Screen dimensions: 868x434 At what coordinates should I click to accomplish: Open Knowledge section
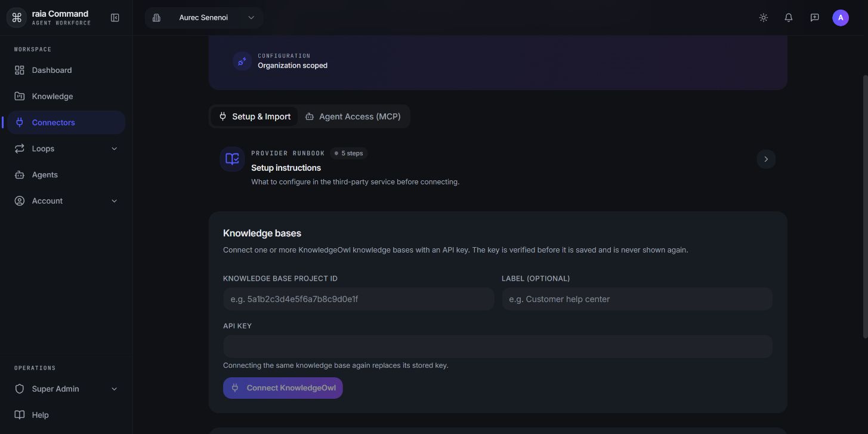click(x=66, y=96)
